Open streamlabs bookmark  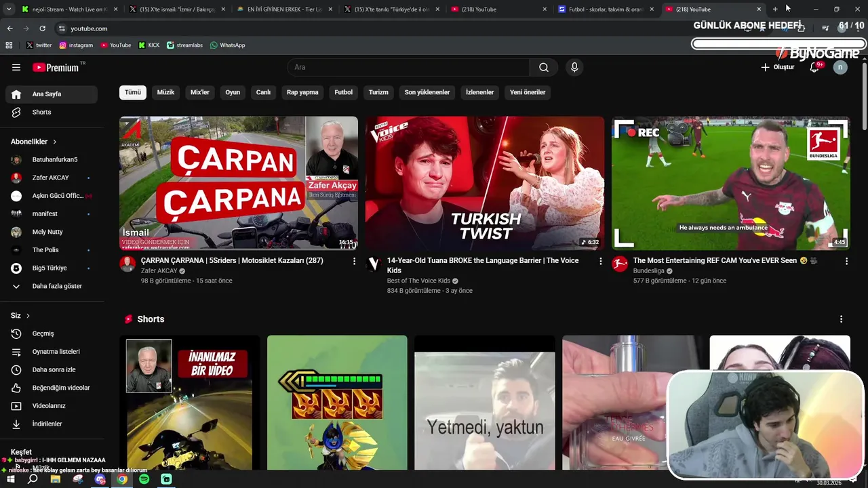[x=185, y=45]
